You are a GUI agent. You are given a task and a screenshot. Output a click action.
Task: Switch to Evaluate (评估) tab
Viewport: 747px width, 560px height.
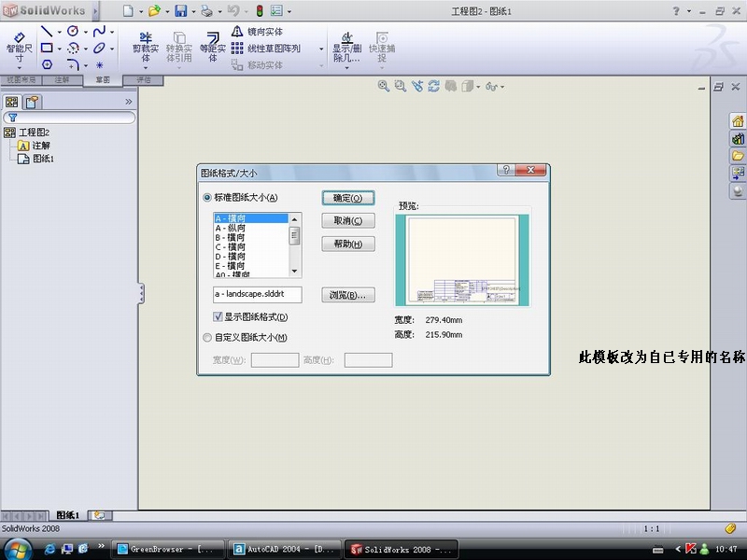[144, 80]
